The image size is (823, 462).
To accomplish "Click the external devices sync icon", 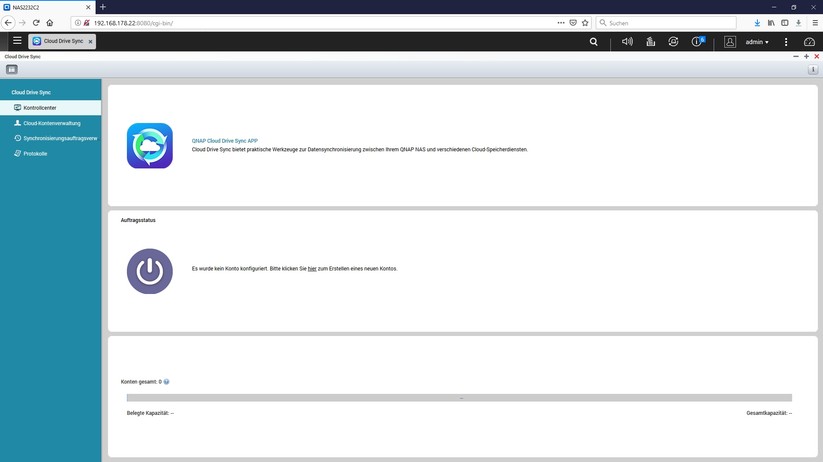I will (x=673, y=42).
